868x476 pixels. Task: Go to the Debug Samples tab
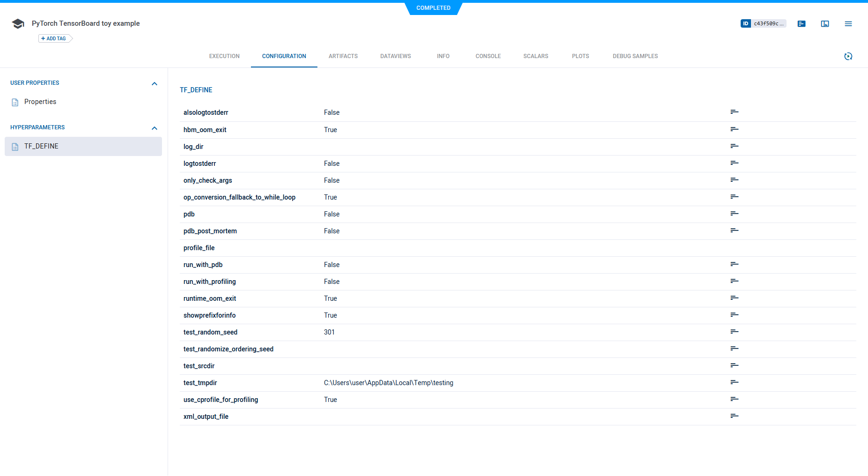tap(635, 56)
